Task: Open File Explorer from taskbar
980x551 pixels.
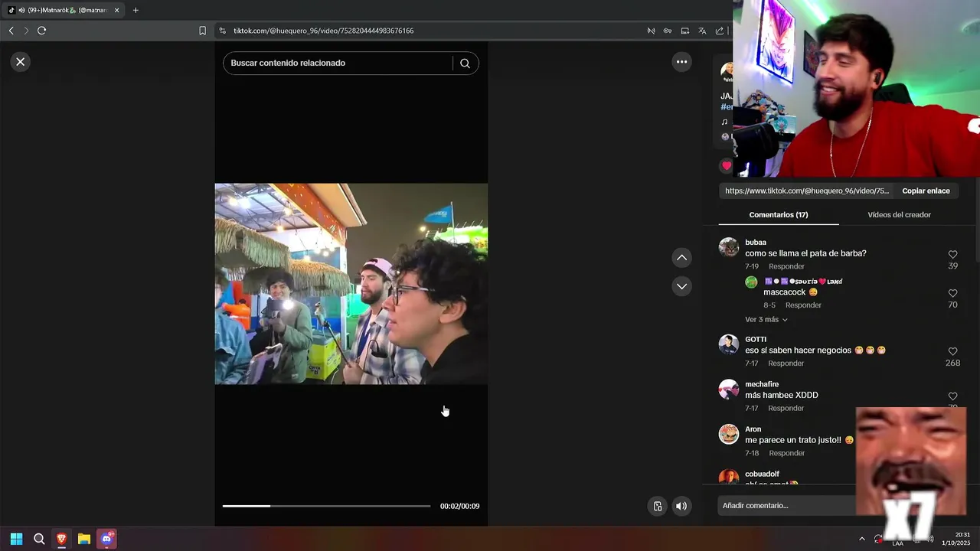Action: tap(84, 539)
